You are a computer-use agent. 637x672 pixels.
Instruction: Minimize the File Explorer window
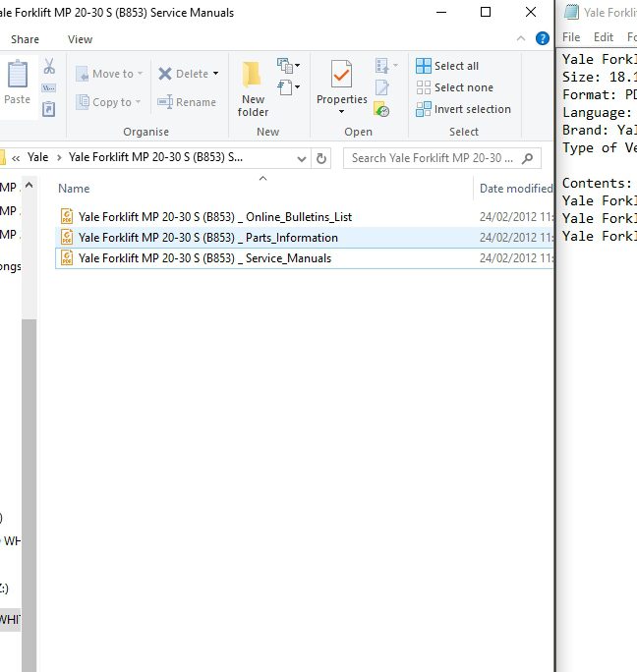point(441,12)
